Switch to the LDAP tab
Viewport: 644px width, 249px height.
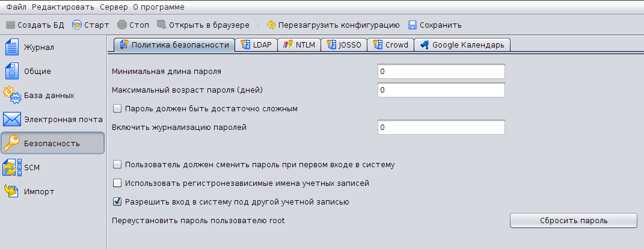(x=257, y=45)
